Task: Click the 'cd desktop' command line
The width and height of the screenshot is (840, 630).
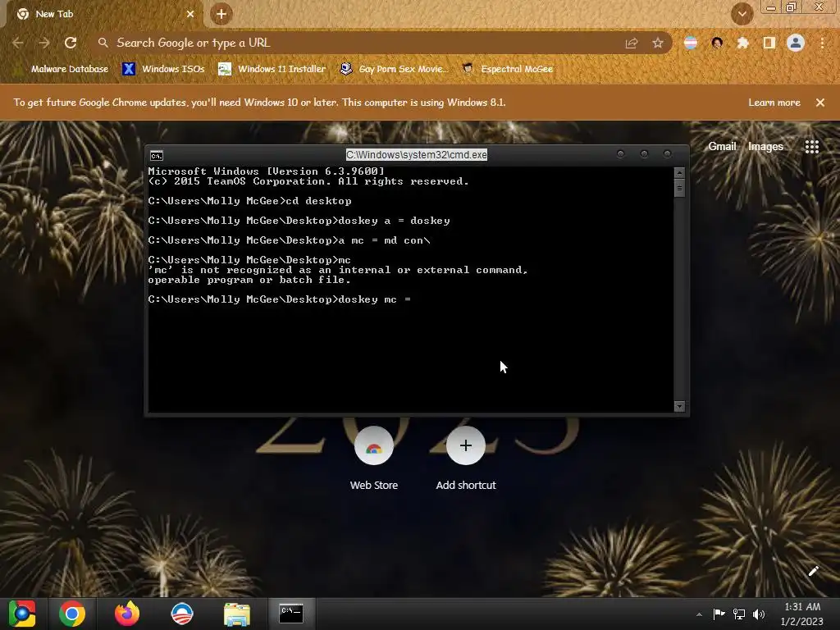Action: point(249,201)
